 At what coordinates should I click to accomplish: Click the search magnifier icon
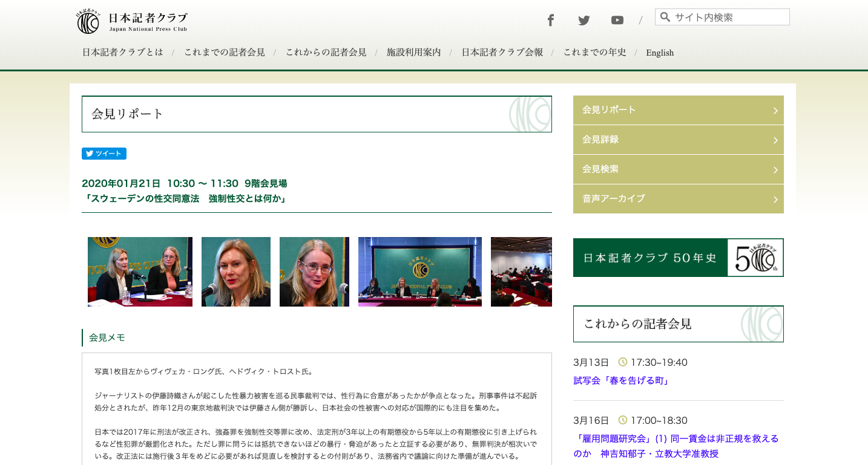pyautogui.click(x=665, y=17)
